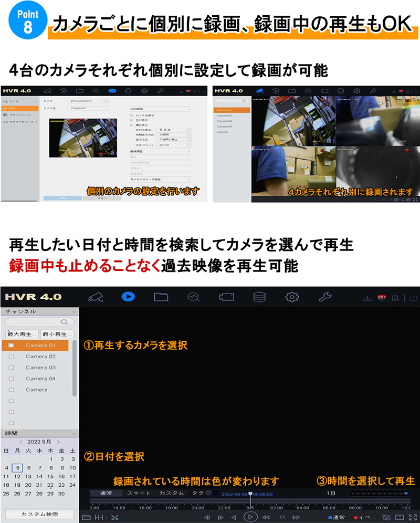The width and height of the screenshot is (420, 523).
Task: Open the file management folder icon
Action: tap(161, 297)
